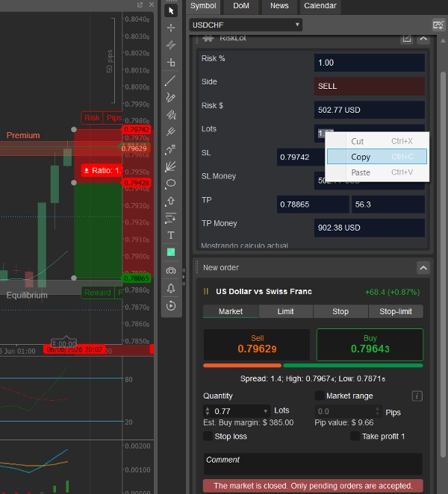448x494 pixels.
Task: Click the market range pips stepper
Action: point(378,411)
